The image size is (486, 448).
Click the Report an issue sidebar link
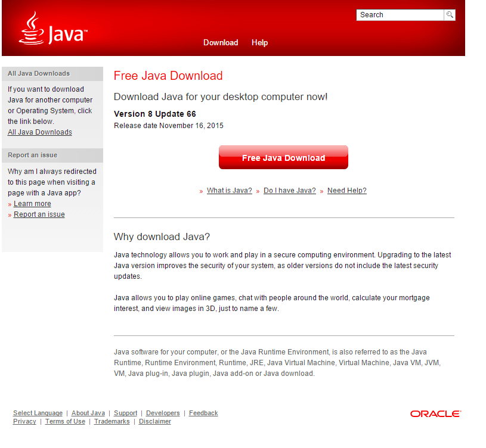pyautogui.click(x=39, y=214)
